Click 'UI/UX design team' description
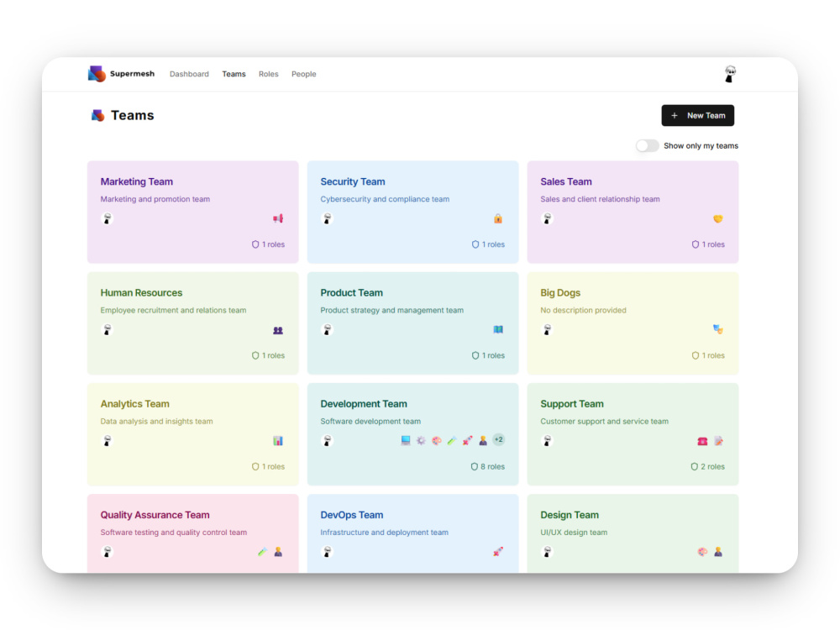 [x=574, y=533]
